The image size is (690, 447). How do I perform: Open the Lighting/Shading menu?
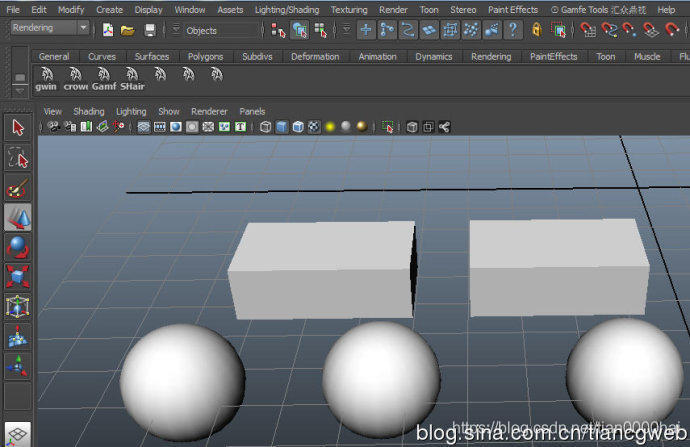(x=287, y=9)
